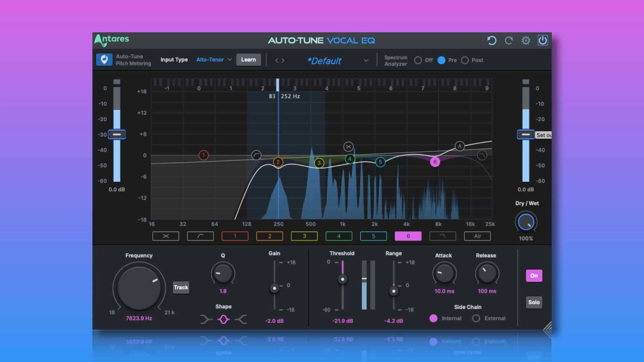Image resolution: width=644 pixels, height=362 pixels.
Task: Click the Dry / Wet knob
Action: [x=526, y=222]
